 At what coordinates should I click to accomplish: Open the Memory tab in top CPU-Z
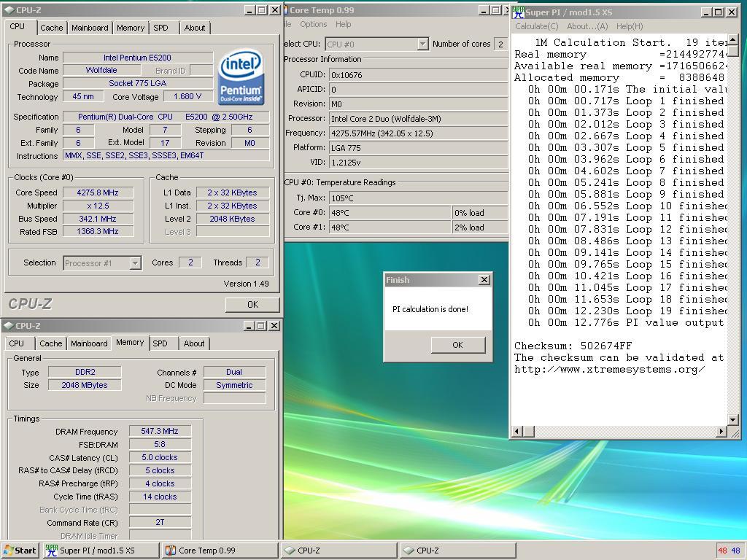pyautogui.click(x=131, y=28)
